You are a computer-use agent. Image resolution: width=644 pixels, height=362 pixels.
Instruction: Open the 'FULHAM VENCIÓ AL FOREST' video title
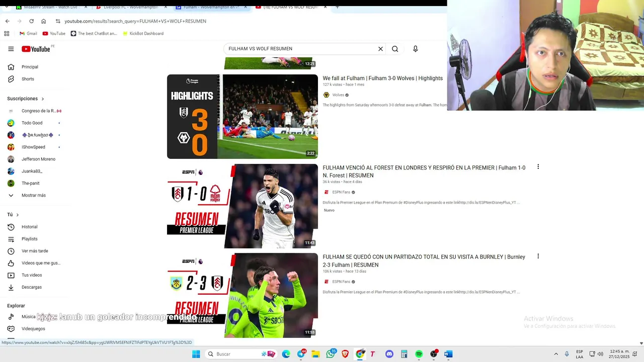424,171
